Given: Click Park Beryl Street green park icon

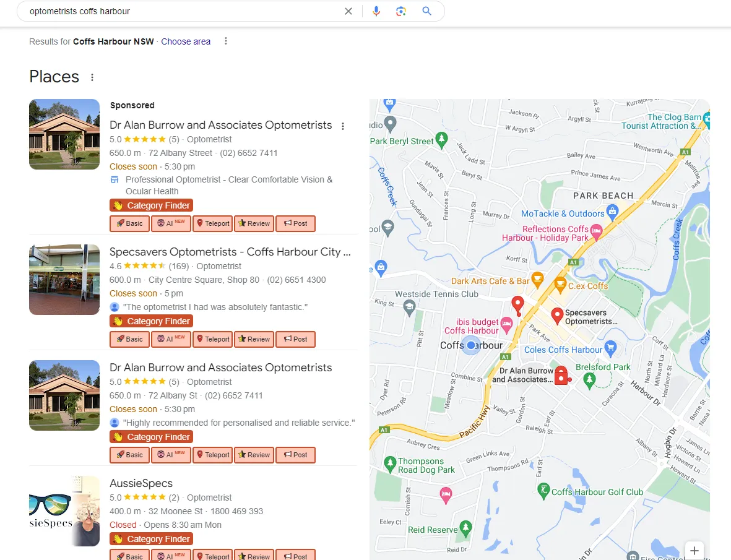Looking at the screenshot, I should 441,139.
